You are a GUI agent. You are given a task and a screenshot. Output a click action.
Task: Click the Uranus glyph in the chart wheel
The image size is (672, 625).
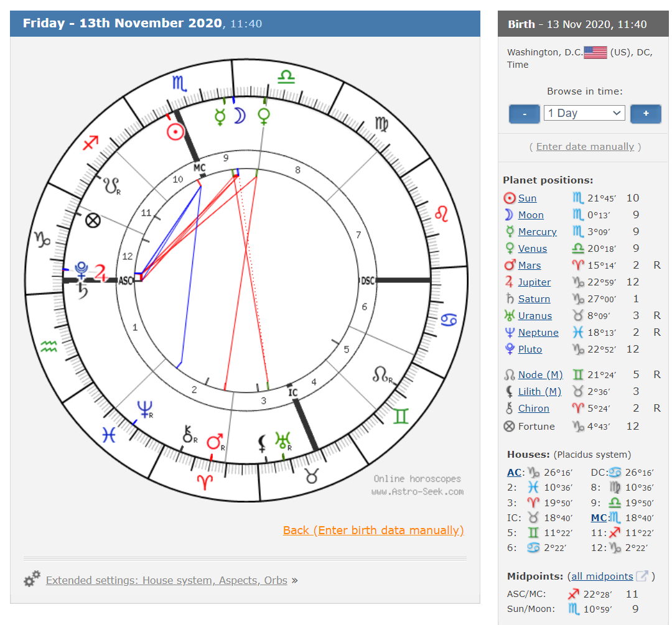[282, 440]
